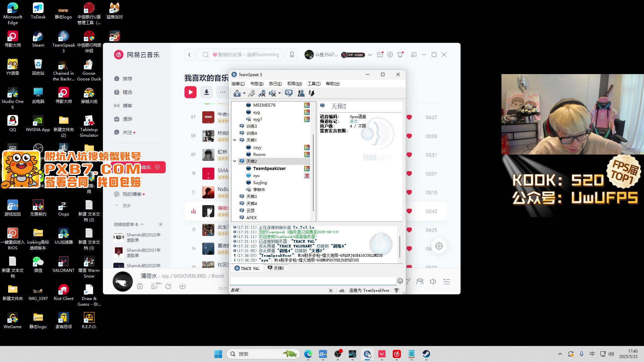Screen dimensions: 644x362
Task: Toggle like heart on song row 08
Action: click(409, 136)
